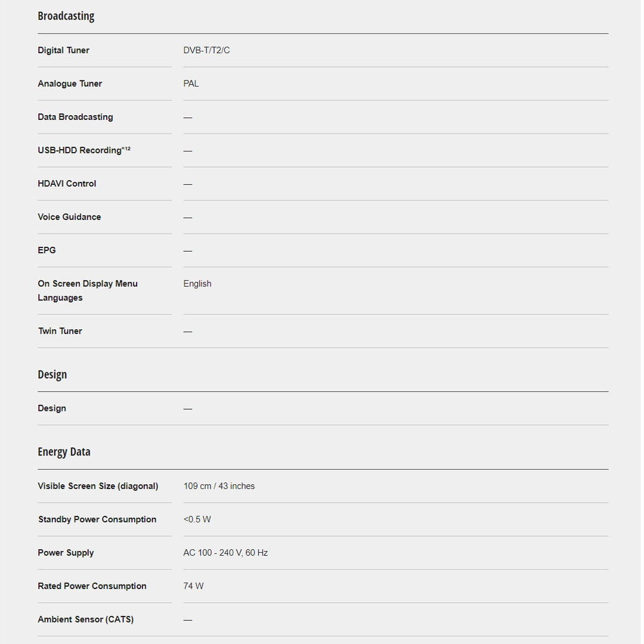Click the Energy Data section heading
644x644 pixels.
click(64, 452)
